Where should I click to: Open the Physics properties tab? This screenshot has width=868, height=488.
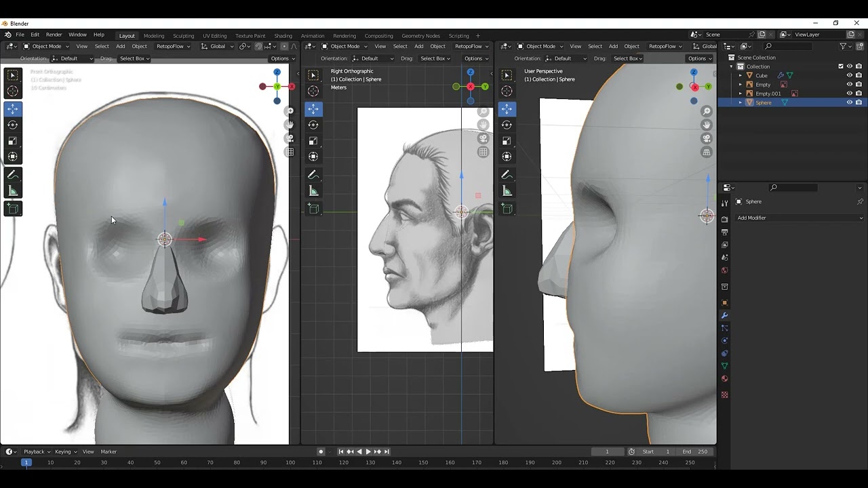point(724,340)
